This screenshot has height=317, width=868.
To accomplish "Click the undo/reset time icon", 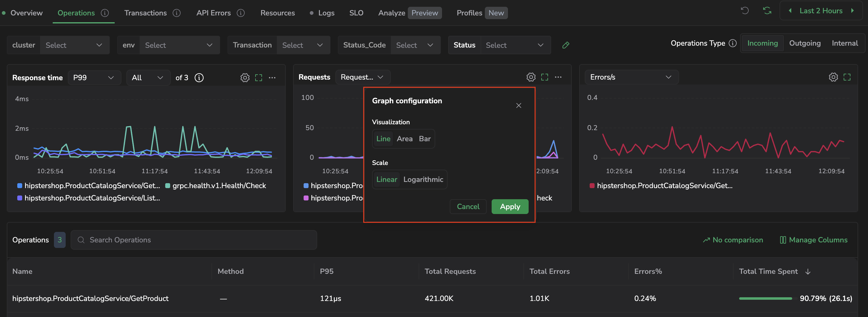I will 745,11.
